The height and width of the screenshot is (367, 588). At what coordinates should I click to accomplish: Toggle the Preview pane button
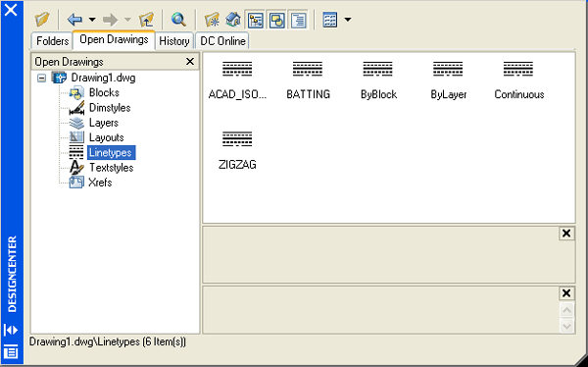click(276, 20)
